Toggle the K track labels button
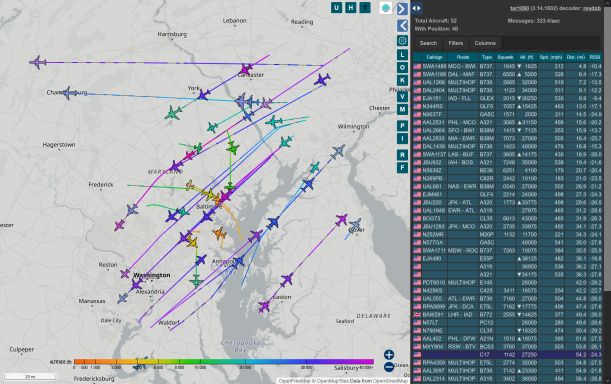This screenshot has width=611, height=384. coord(402,80)
